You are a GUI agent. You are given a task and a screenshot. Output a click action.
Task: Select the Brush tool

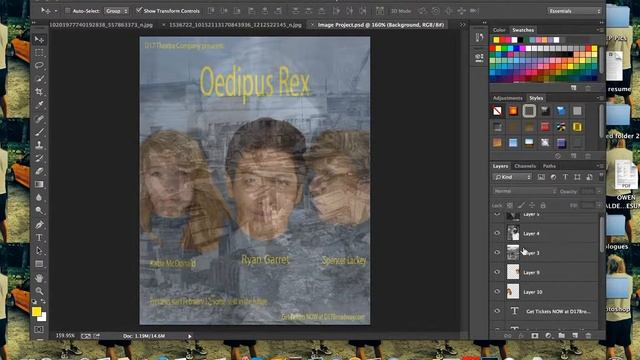point(39,131)
